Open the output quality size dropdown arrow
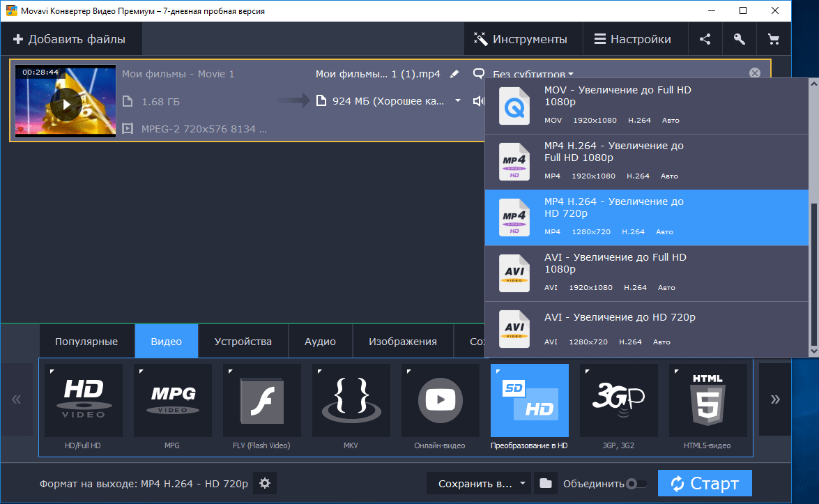 click(457, 101)
